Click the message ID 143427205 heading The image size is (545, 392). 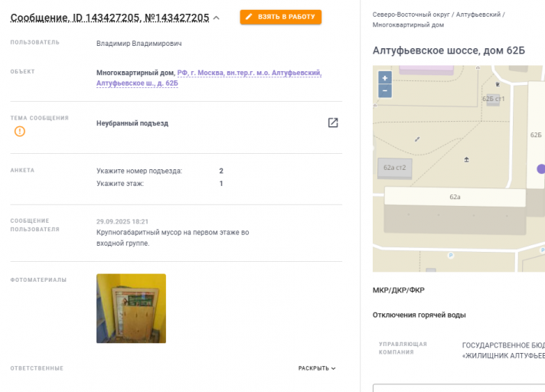pos(109,18)
